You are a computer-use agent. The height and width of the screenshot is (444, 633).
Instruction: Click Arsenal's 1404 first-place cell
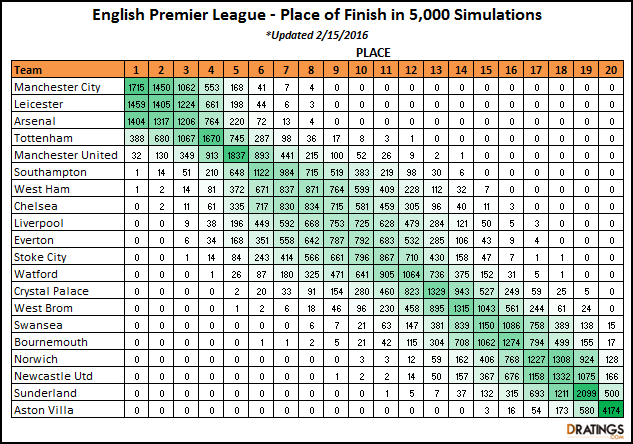coord(136,121)
